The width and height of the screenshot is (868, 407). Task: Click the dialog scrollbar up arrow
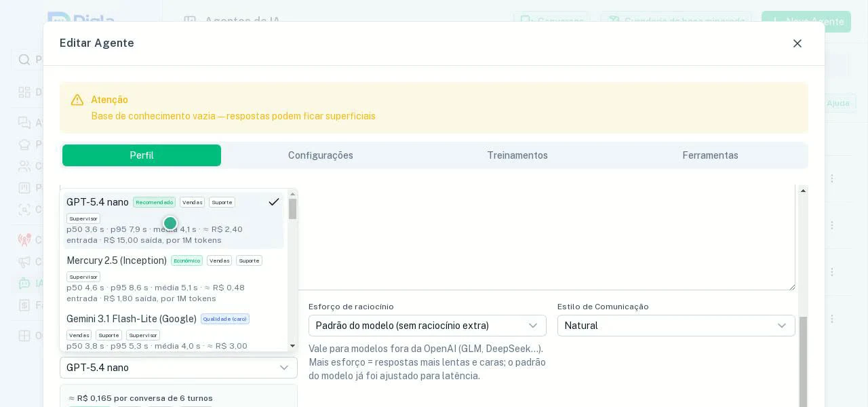click(x=804, y=191)
